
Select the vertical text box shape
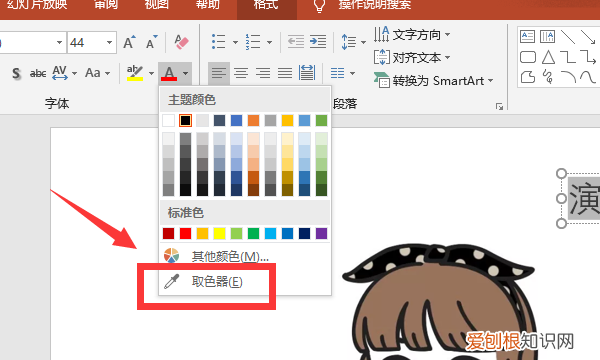coord(548,37)
